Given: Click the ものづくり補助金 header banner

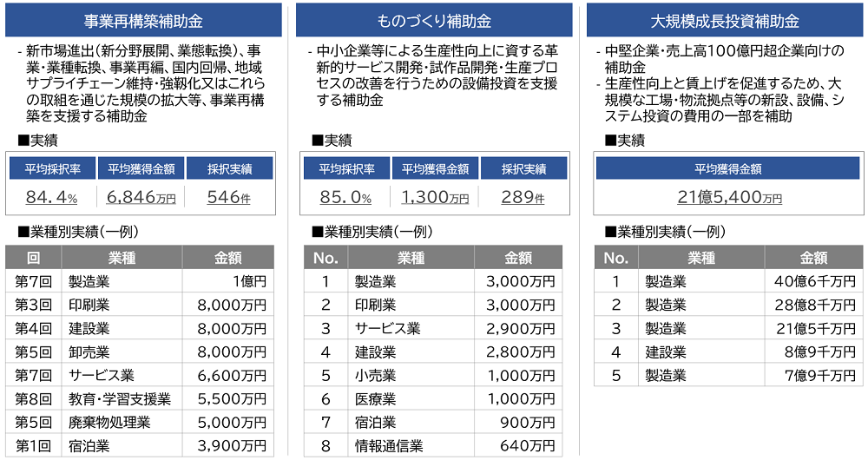Looking at the screenshot, I should click(434, 21).
